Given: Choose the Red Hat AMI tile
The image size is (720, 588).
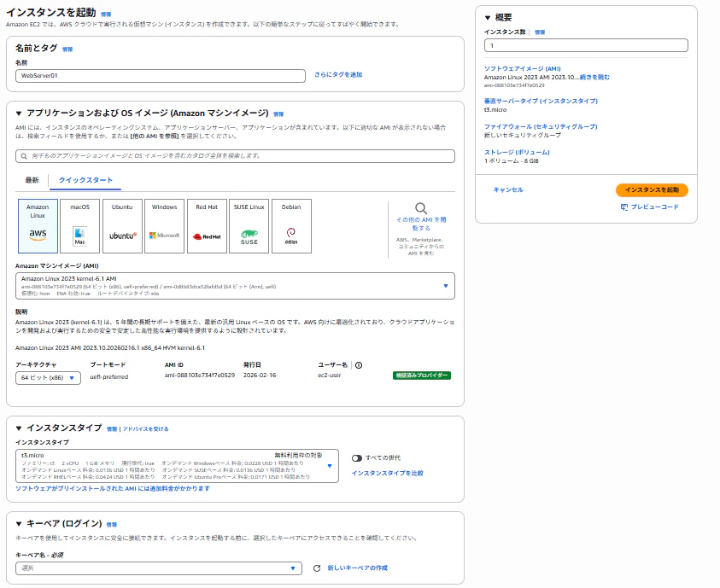Looking at the screenshot, I should 207,225.
